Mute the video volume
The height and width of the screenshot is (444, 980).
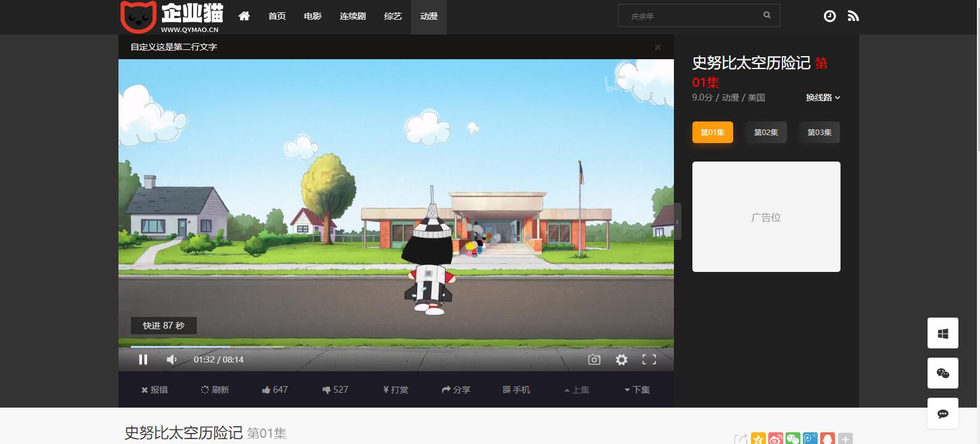[x=172, y=360]
